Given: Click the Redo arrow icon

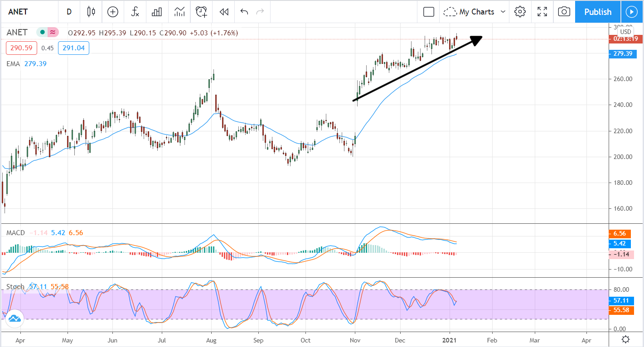Looking at the screenshot, I should (260, 12).
